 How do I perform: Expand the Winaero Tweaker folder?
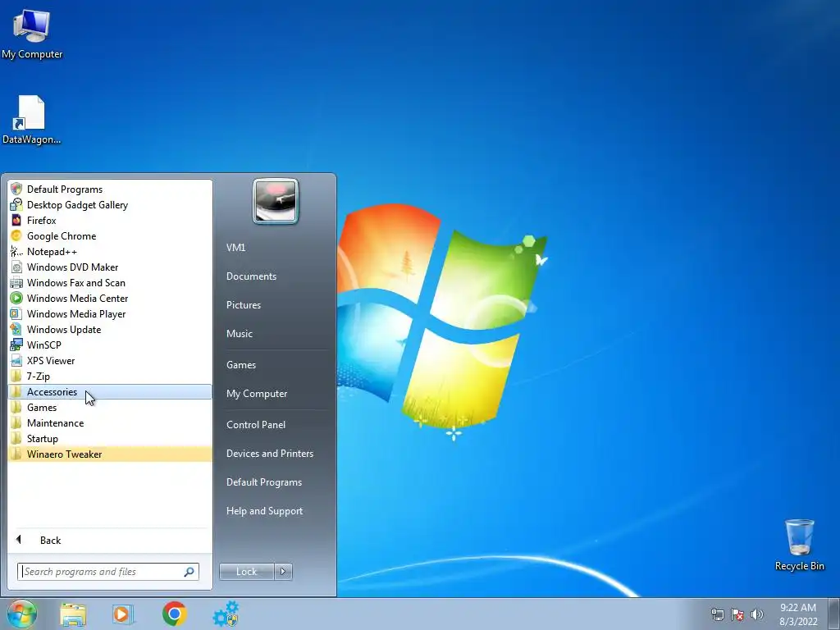(111, 454)
